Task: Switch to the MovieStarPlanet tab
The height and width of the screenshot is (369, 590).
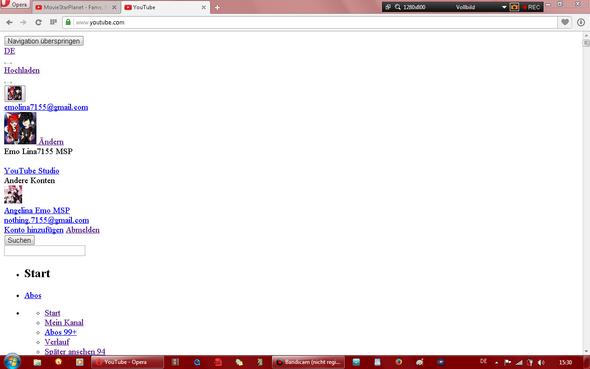Action: [x=76, y=7]
